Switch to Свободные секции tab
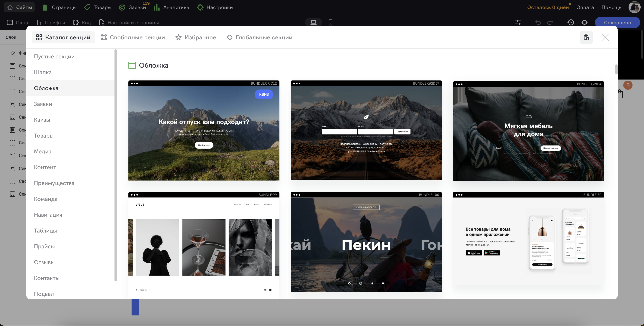The height and width of the screenshot is (326, 644). click(133, 37)
